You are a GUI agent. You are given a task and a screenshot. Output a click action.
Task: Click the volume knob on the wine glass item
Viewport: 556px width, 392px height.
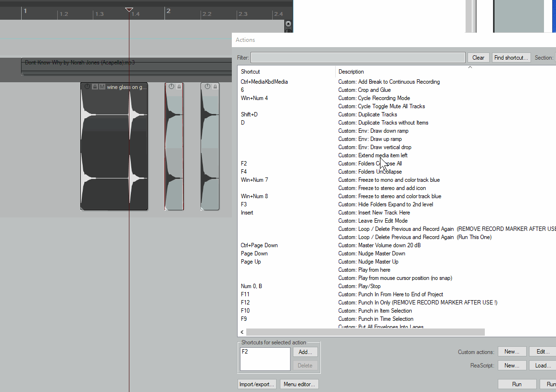tap(87, 87)
